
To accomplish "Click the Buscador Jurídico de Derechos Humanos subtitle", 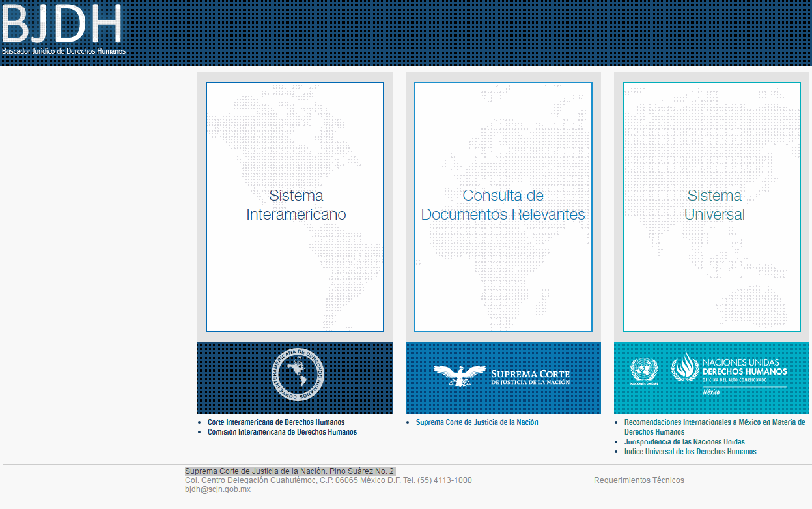I will [x=64, y=51].
